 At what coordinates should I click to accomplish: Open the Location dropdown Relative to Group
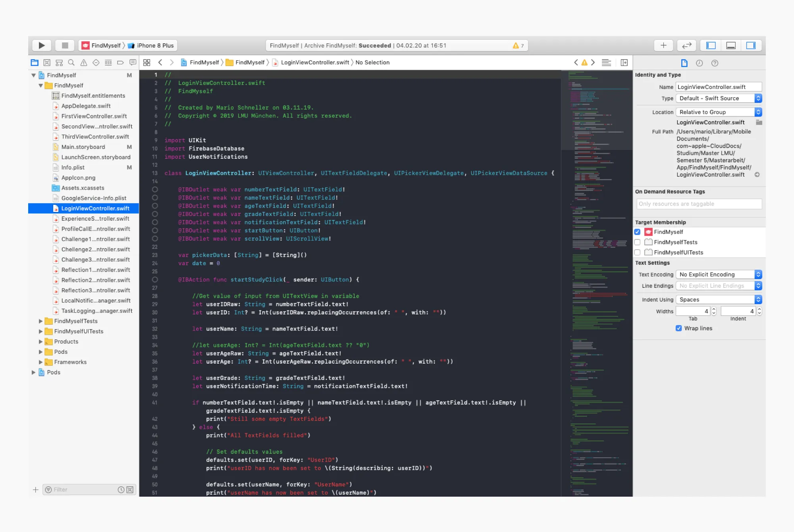[719, 112]
